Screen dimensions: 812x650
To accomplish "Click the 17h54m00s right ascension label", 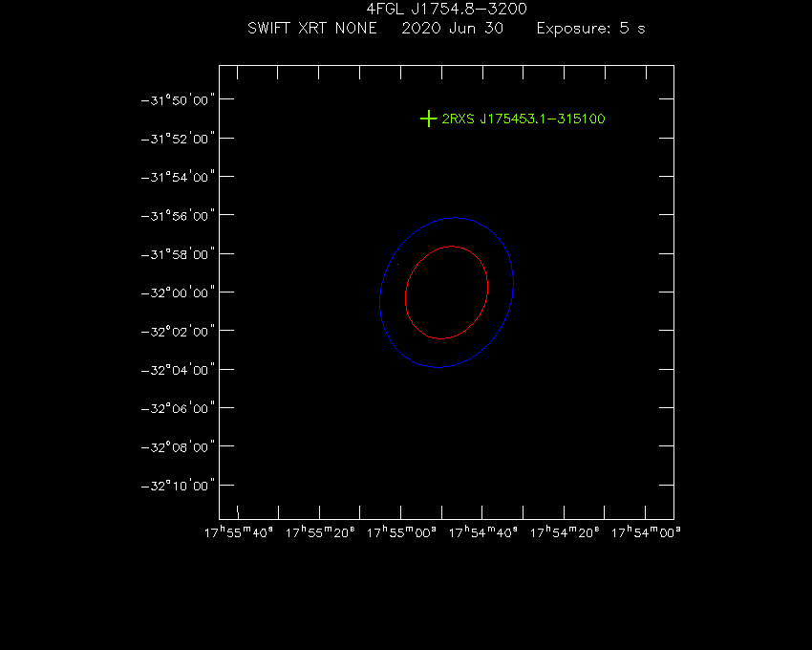I will [x=646, y=532].
